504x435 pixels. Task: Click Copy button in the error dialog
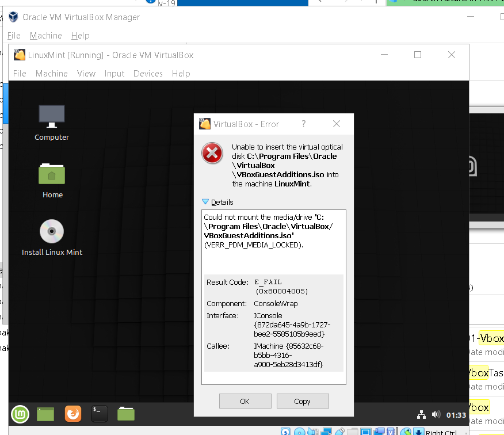(303, 401)
